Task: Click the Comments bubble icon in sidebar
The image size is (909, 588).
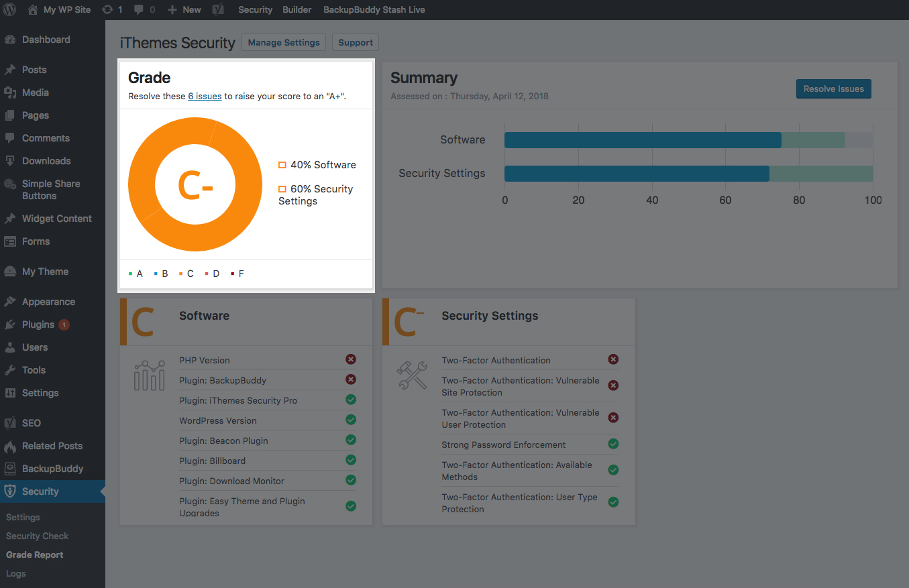Action: (10, 138)
